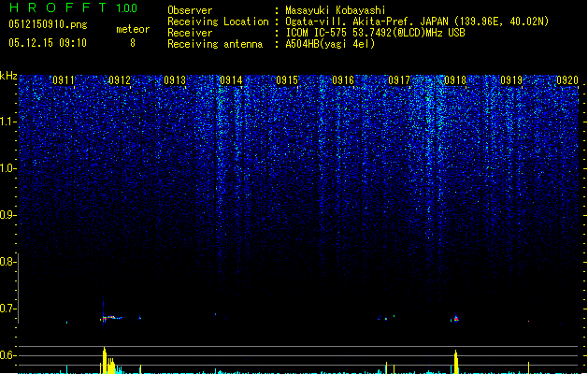Viewport: 588px width, 374px height.
Task: Click observer name Masayuki Kobayashi
Action: [x=336, y=10]
